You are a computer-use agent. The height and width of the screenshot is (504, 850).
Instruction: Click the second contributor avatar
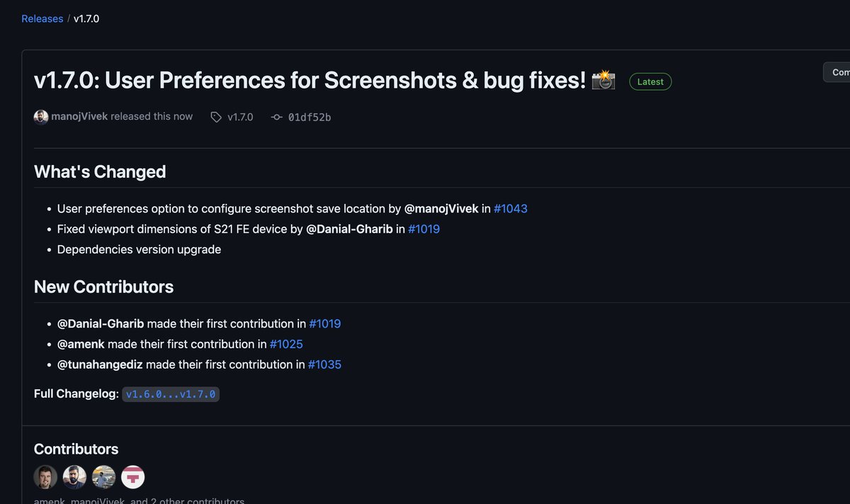pos(74,477)
